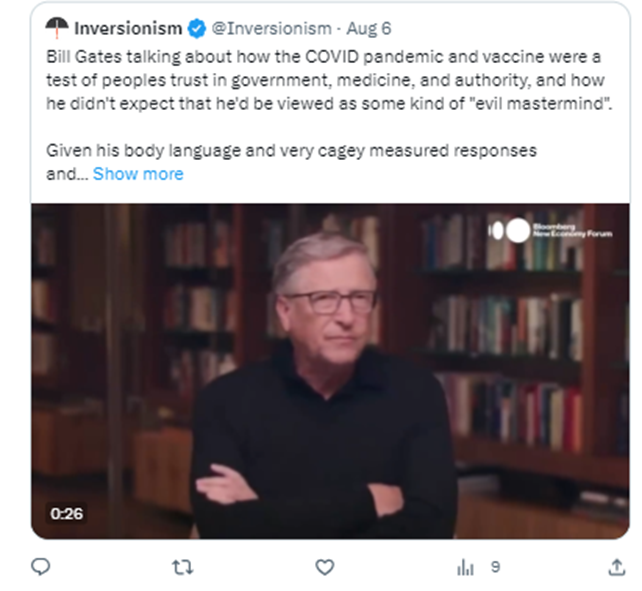Screen dimensions: 642x591
Task: Click the 0:26 video duration badge
Action: pos(67,513)
